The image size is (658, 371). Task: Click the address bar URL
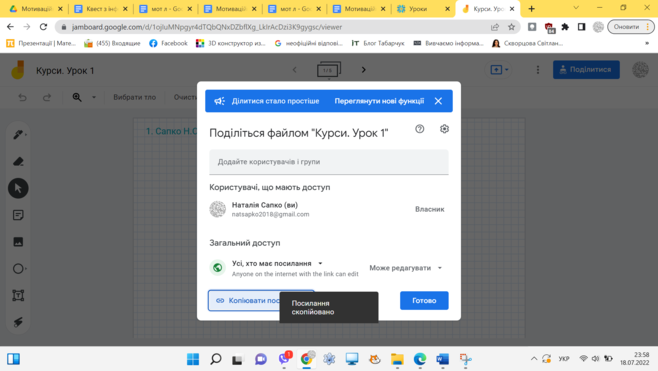coord(206,27)
